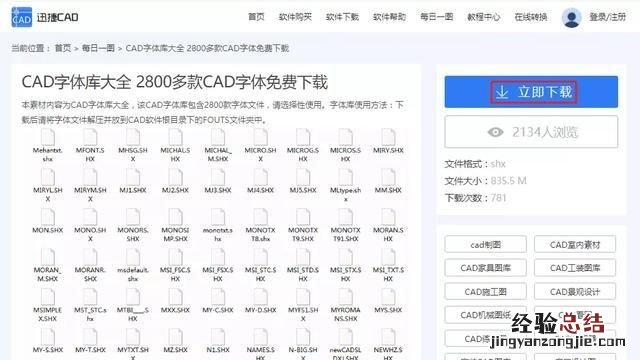This screenshot has width=640, height=360.
Task: Open the user avatar icon
Action: [571, 18]
